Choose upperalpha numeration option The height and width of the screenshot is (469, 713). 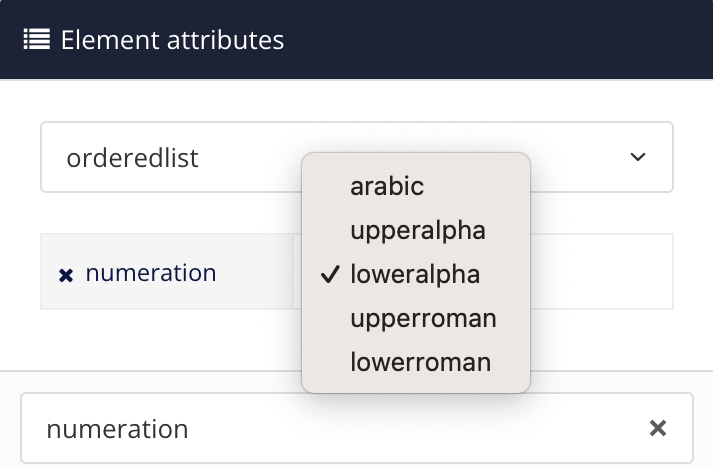[x=417, y=230]
